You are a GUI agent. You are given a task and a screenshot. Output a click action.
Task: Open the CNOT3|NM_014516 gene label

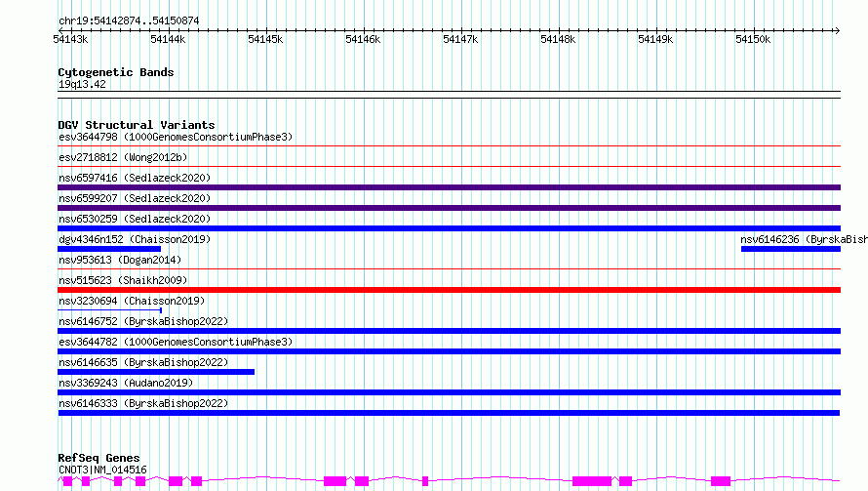pos(102,470)
